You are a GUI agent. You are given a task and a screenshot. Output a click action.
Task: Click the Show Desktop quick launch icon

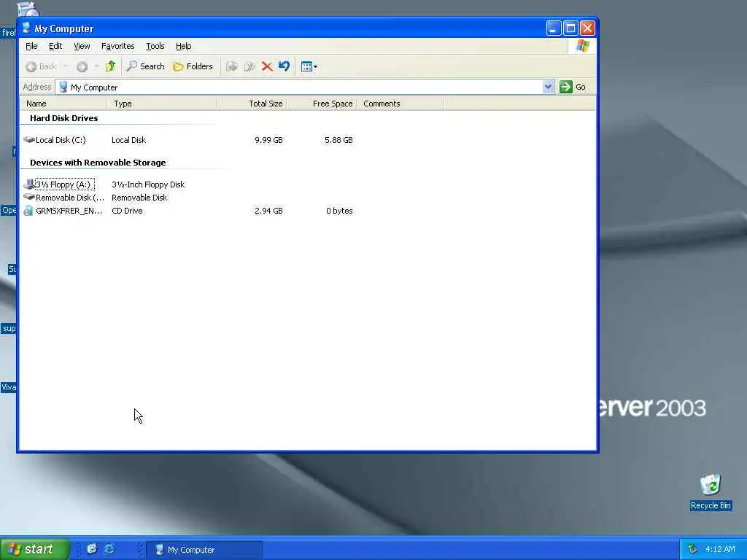tap(92, 549)
